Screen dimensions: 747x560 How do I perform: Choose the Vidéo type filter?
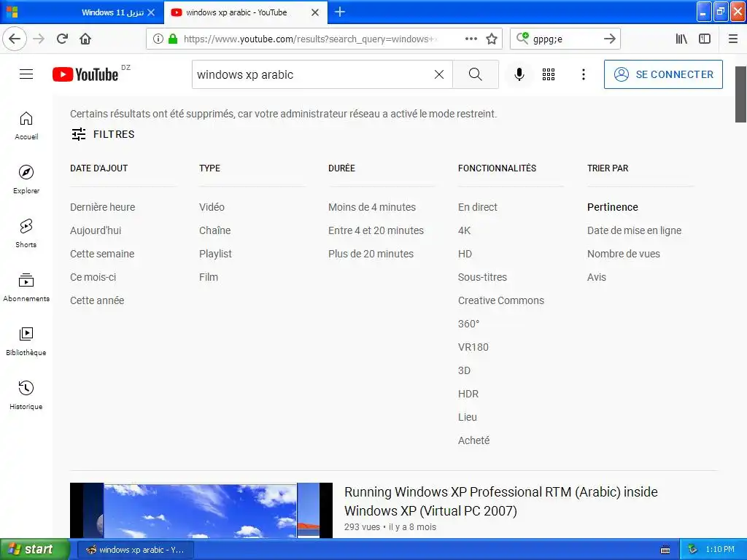[x=212, y=207]
